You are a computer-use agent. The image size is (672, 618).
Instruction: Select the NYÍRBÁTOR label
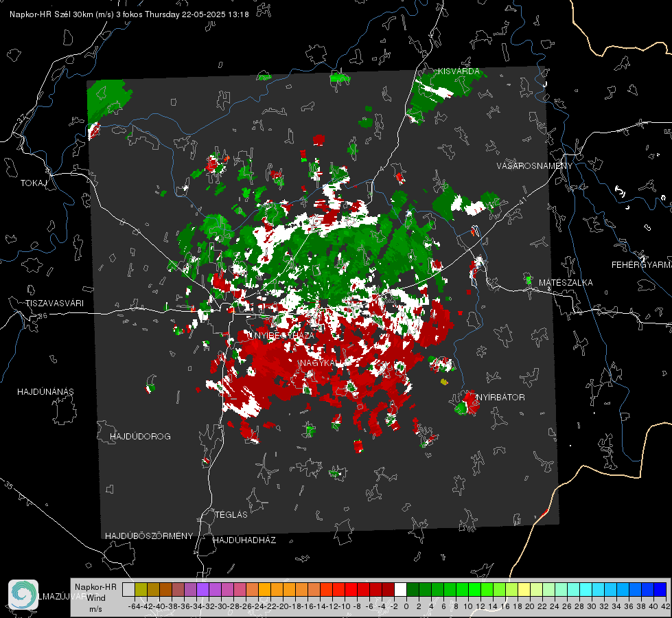click(x=500, y=397)
